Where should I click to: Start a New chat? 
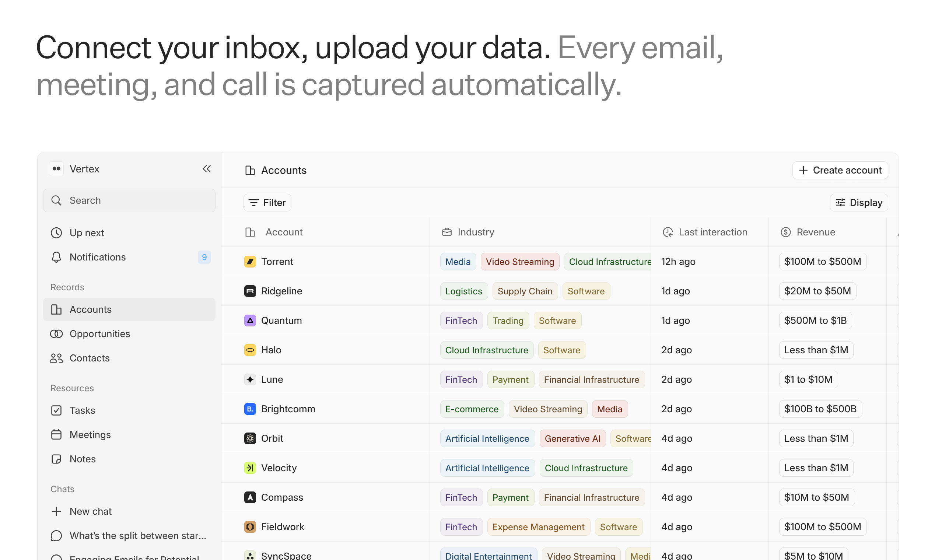91,511
